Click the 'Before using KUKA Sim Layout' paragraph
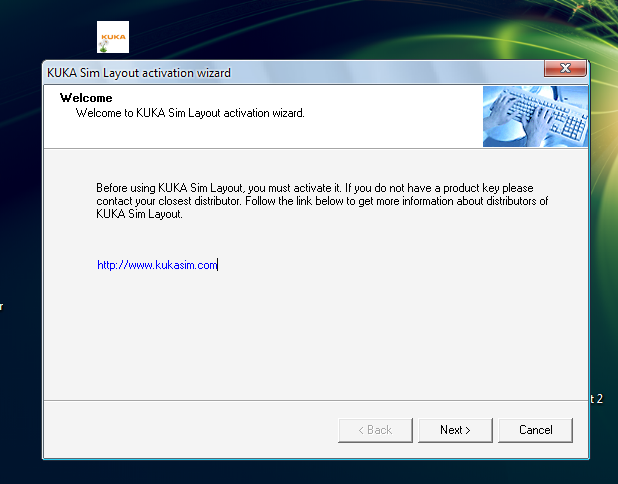Viewport: 618px width, 484px height. click(322, 201)
